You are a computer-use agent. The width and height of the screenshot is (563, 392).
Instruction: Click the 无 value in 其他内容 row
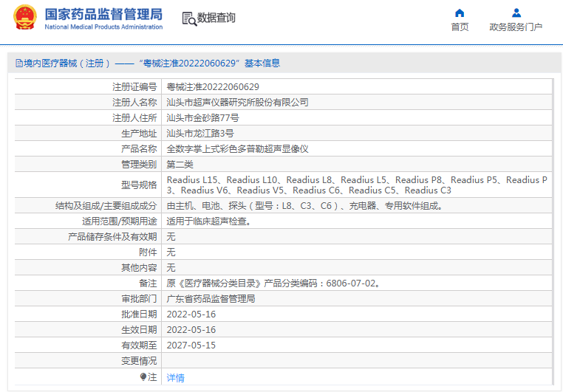pyautogui.click(x=171, y=267)
